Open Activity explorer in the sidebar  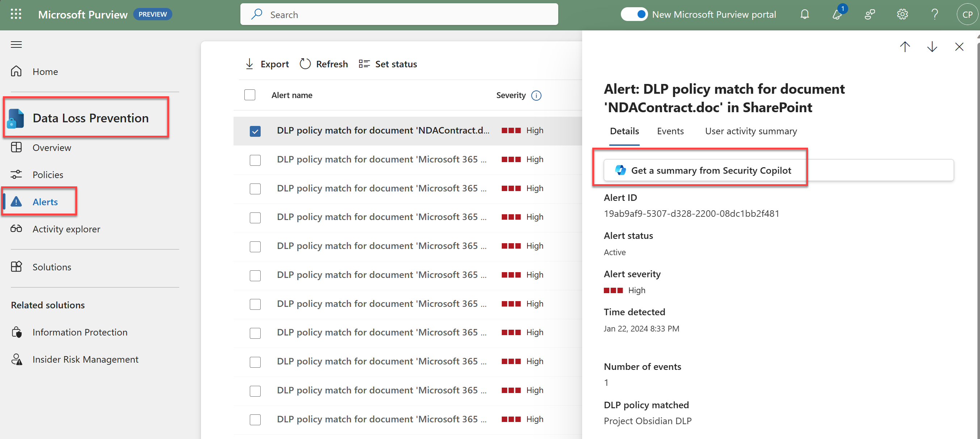click(66, 229)
